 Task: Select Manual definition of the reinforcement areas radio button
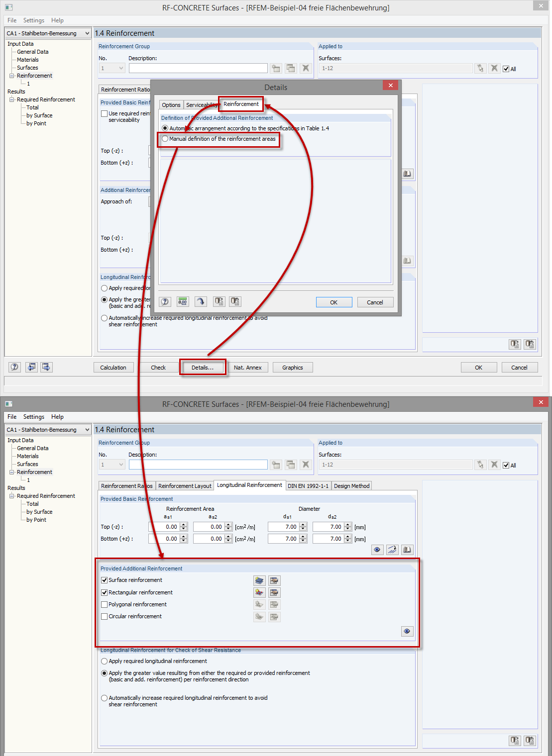pyautogui.click(x=165, y=139)
